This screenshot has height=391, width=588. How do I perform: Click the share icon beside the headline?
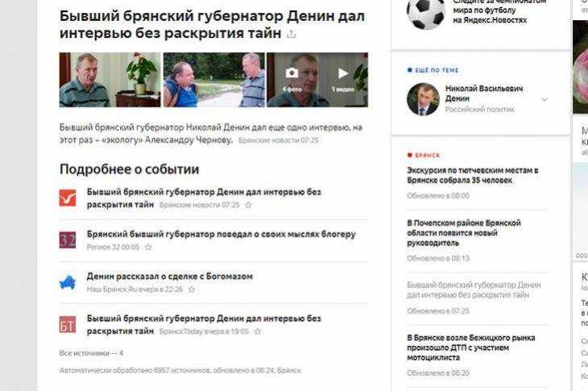(x=291, y=35)
